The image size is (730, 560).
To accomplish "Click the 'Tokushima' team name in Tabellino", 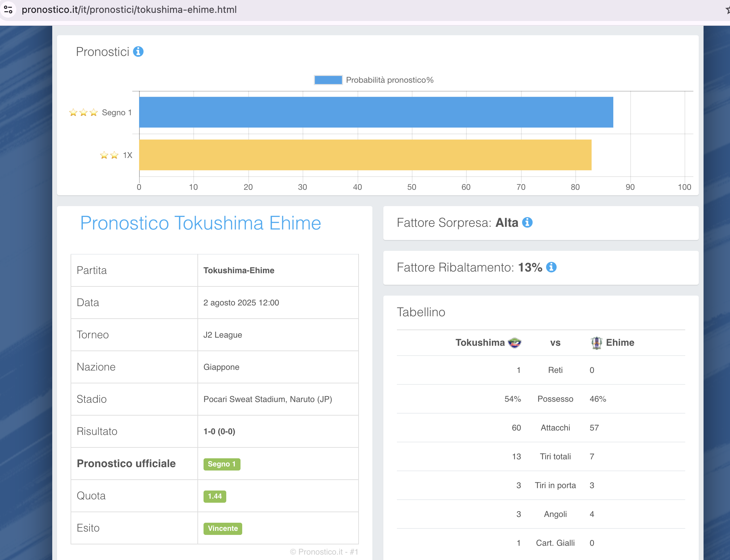I will point(480,343).
